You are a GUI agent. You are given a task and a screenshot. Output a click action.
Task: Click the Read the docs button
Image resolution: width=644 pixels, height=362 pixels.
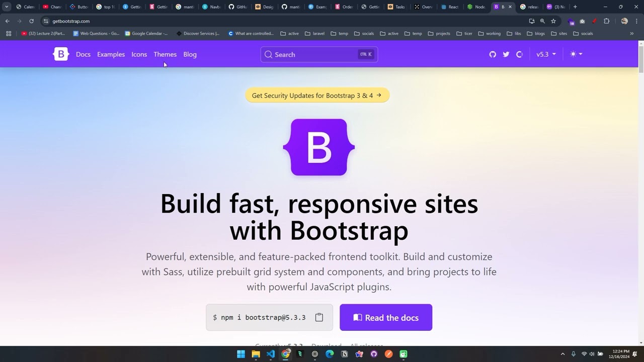[386, 317]
